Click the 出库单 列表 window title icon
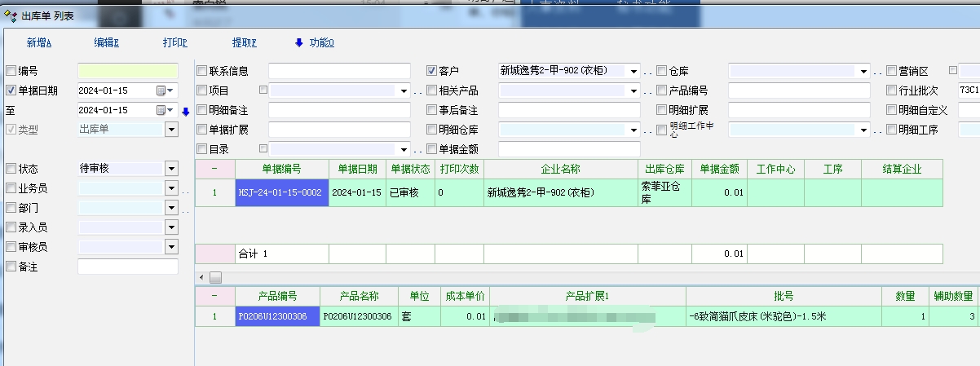This screenshot has width=980, height=366. (x=11, y=15)
